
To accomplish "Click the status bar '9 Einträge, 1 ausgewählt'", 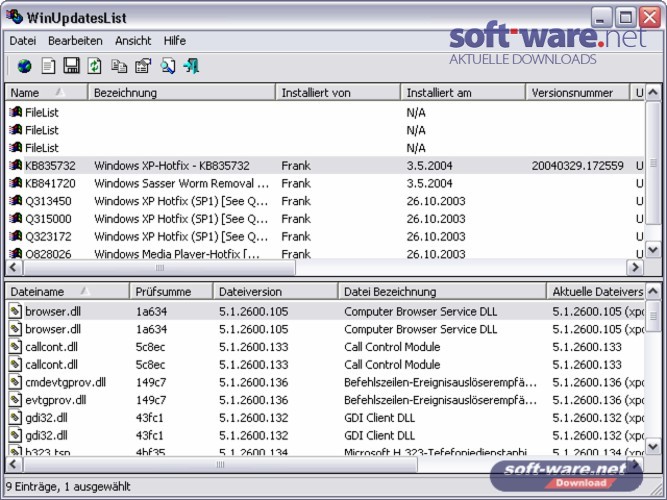I will pyautogui.click(x=68, y=486).
